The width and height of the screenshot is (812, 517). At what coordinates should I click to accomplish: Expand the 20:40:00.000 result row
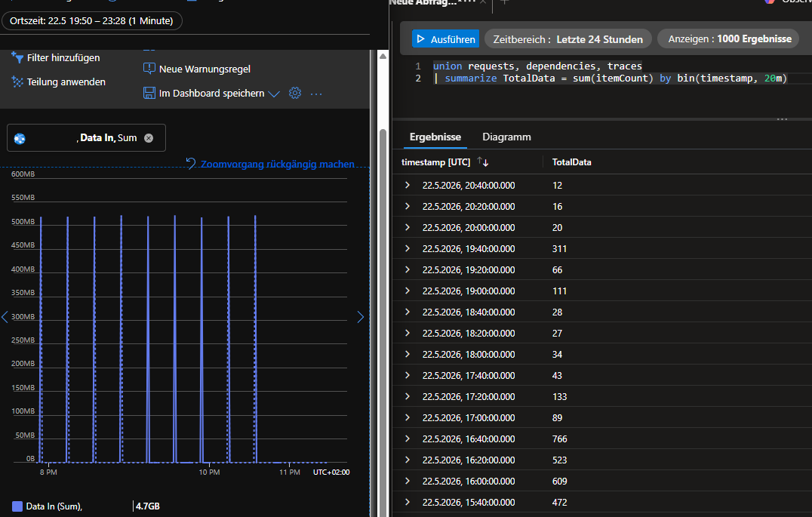408,185
